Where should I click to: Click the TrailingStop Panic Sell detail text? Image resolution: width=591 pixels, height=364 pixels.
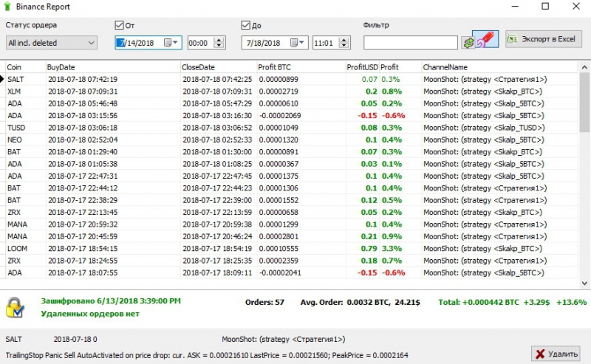point(207,355)
